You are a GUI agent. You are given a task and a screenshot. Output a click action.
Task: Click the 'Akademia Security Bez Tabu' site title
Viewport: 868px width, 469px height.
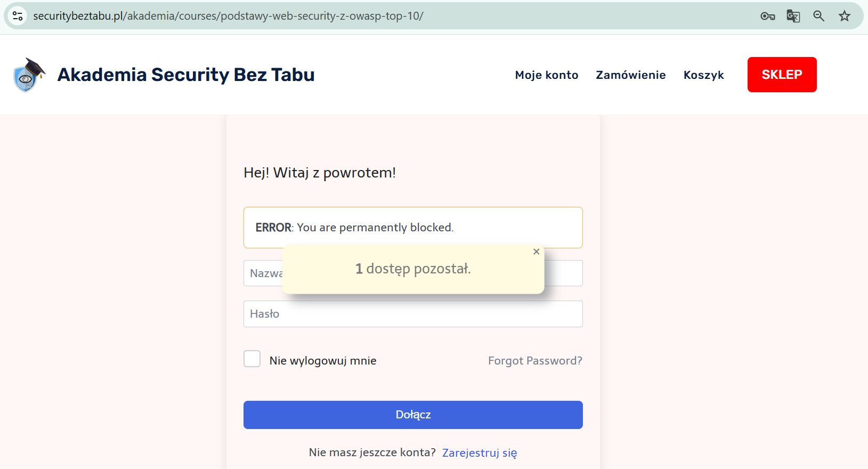click(x=186, y=75)
